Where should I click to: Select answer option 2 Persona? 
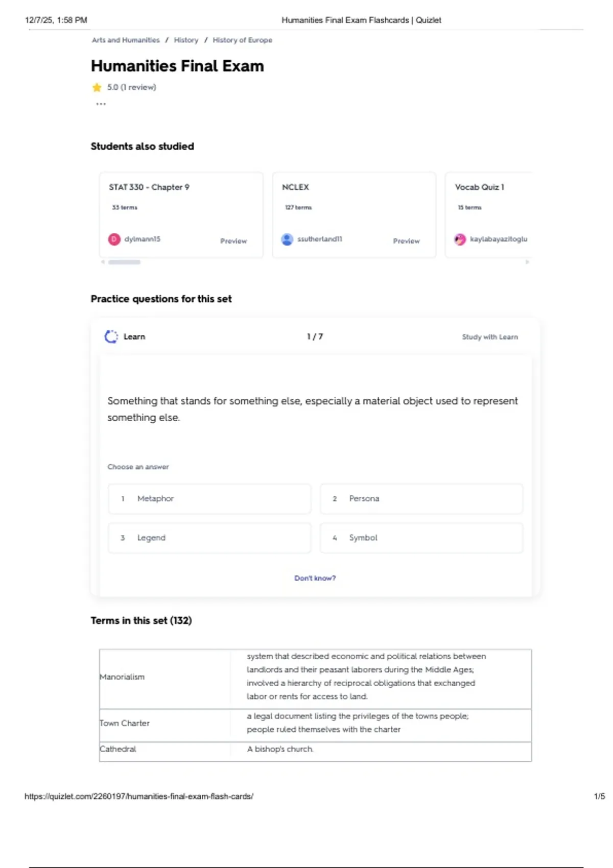pos(421,498)
